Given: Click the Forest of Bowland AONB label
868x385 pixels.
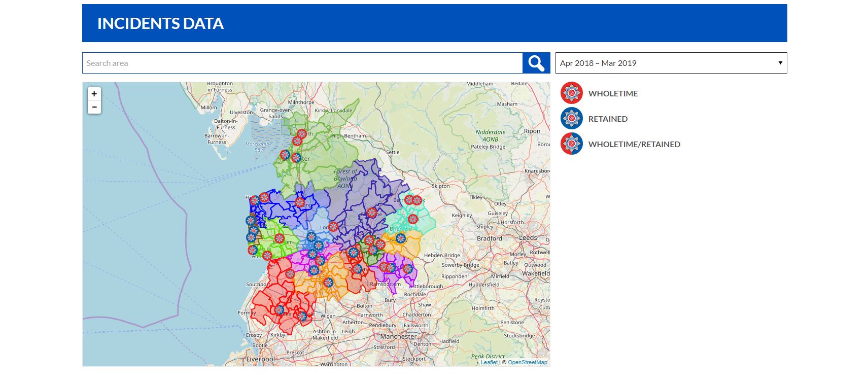Looking at the screenshot, I should [x=345, y=179].
